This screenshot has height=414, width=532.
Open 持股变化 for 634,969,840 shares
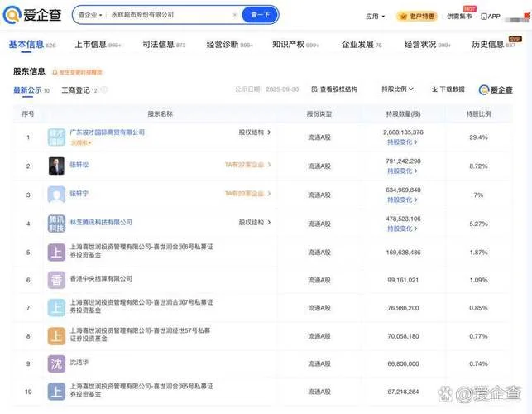402,200
